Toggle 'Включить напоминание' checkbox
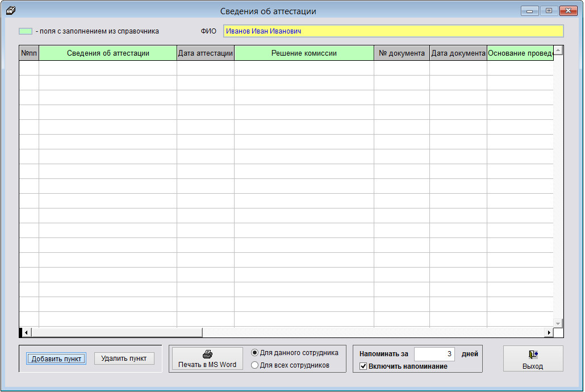The height and width of the screenshot is (392, 585). 363,366
